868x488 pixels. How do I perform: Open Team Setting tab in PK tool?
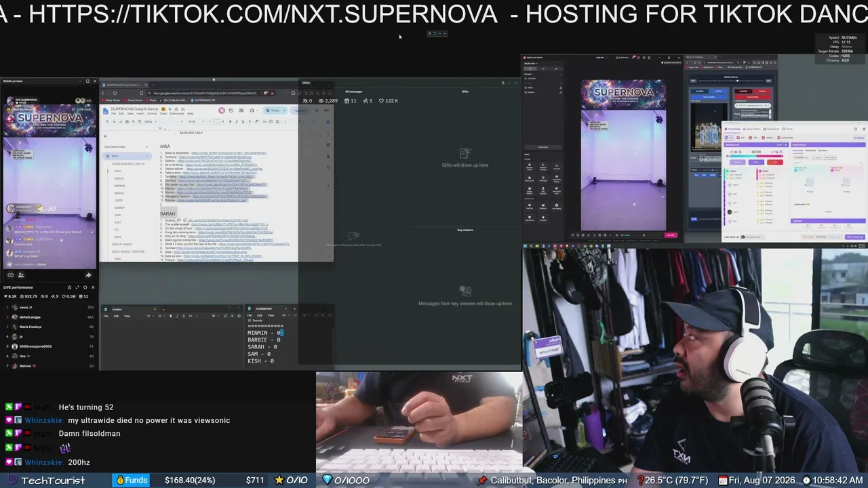753,129
